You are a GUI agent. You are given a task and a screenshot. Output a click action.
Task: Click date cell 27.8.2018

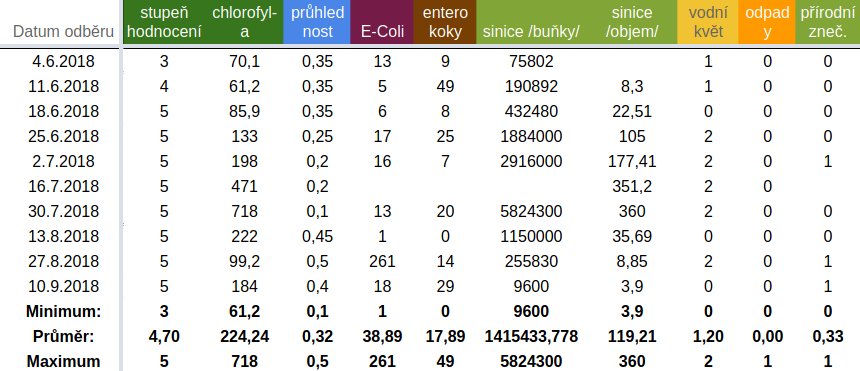tap(64, 261)
